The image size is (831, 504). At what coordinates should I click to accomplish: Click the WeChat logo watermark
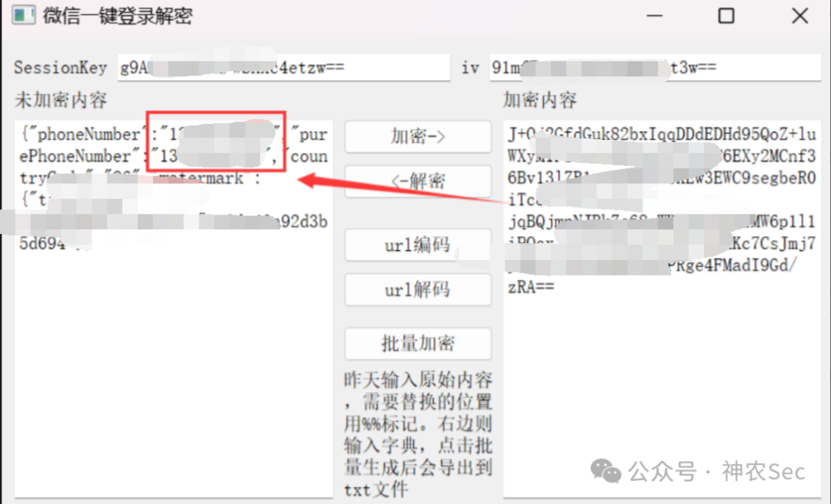click(606, 471)
